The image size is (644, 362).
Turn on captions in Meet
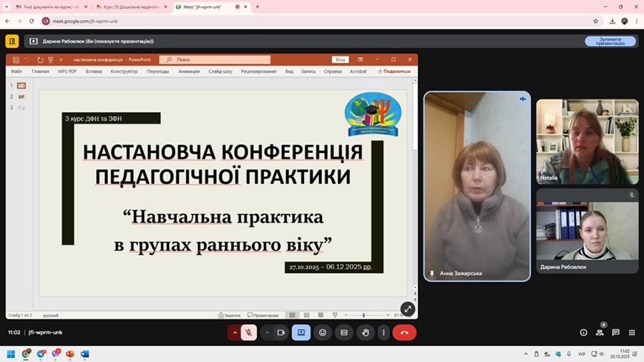(x=343, y=333)
